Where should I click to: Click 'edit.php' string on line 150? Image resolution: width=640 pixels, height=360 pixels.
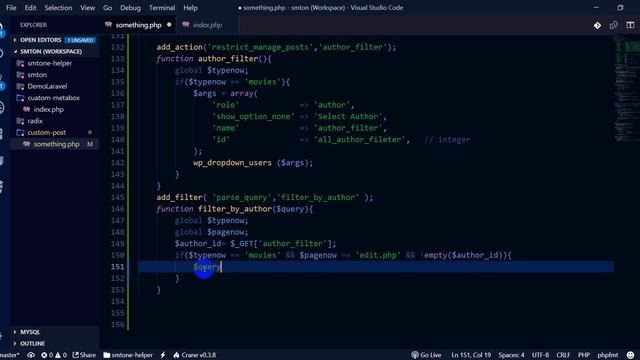point(378,256)
